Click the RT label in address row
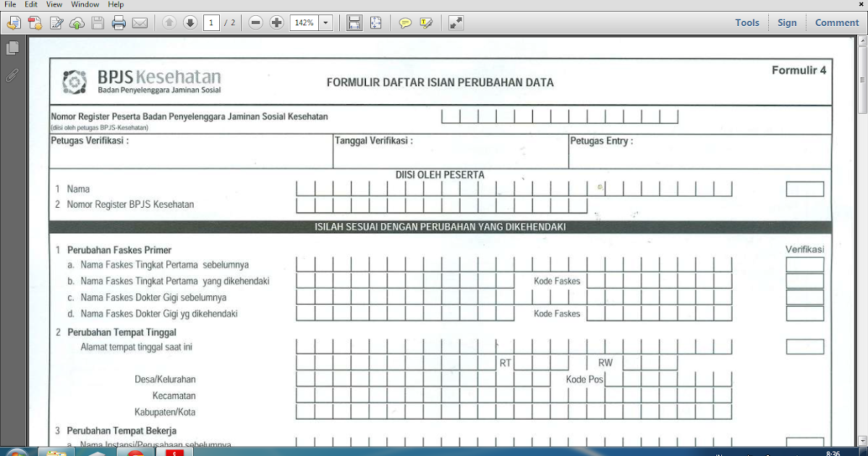Viewport: 868px width, 456px height. point(506,363)
